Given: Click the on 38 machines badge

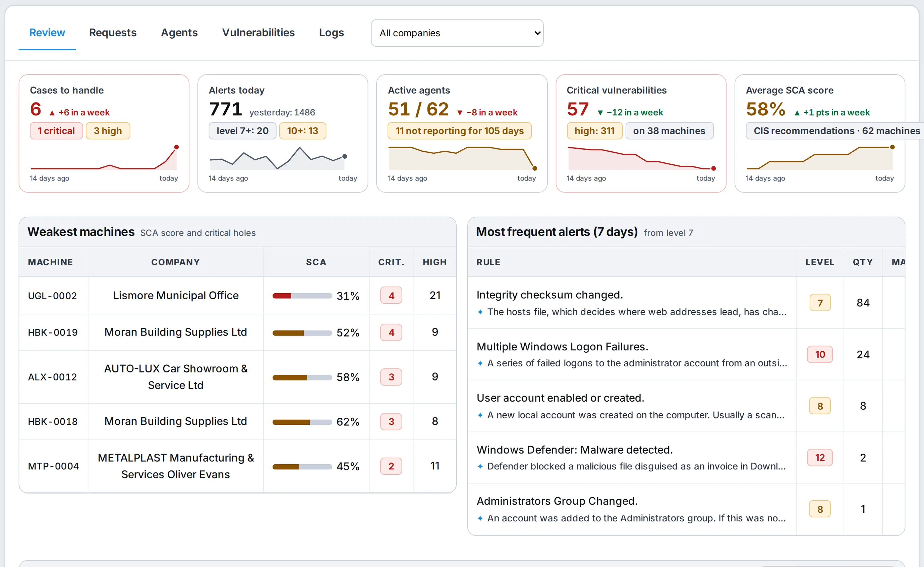Looking at the screenshot, I should coord(670,131).
